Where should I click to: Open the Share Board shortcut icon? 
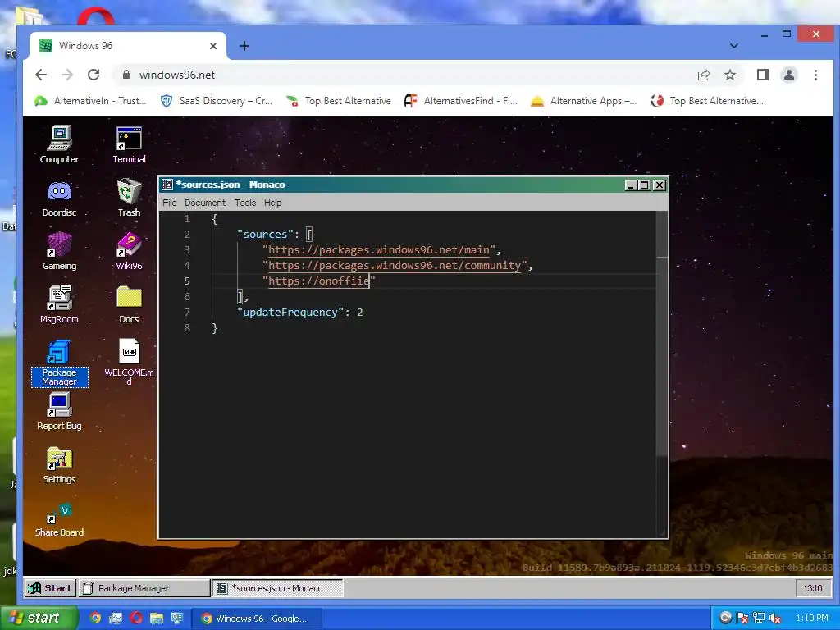[x=59, y=519]
